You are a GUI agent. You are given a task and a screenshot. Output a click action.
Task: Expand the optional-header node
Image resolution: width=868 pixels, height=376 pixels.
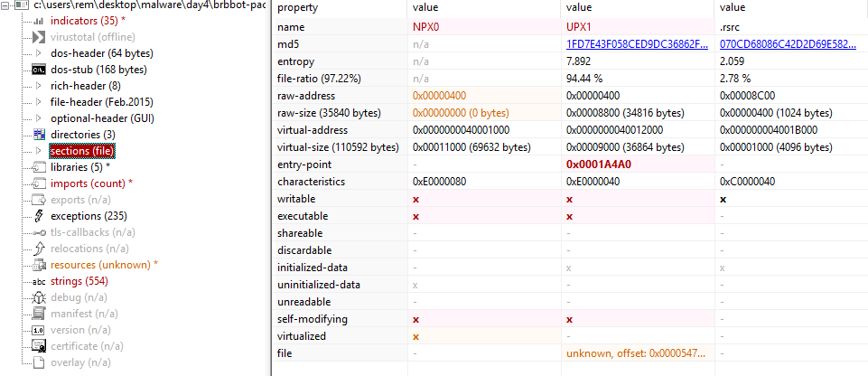38,118
